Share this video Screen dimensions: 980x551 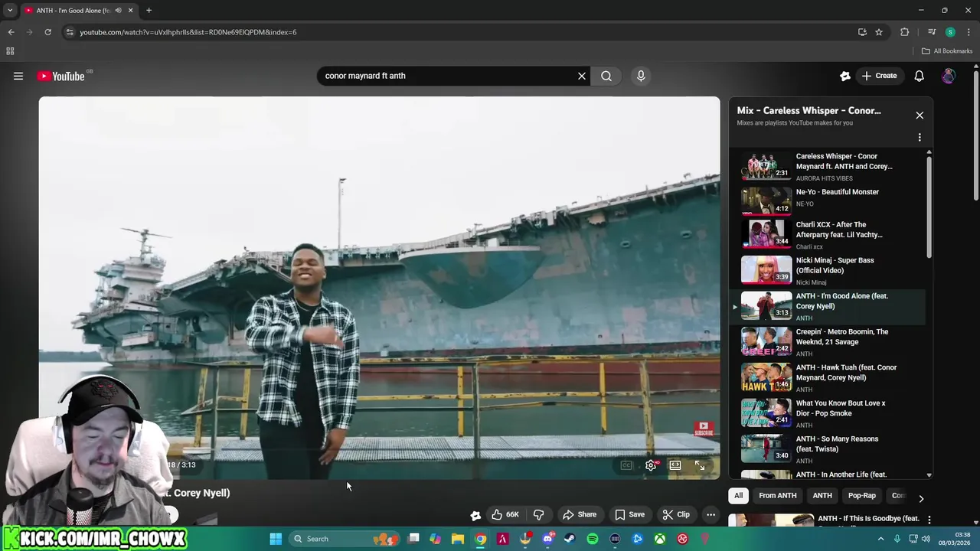pyautogui.click(x=580, y=515)
